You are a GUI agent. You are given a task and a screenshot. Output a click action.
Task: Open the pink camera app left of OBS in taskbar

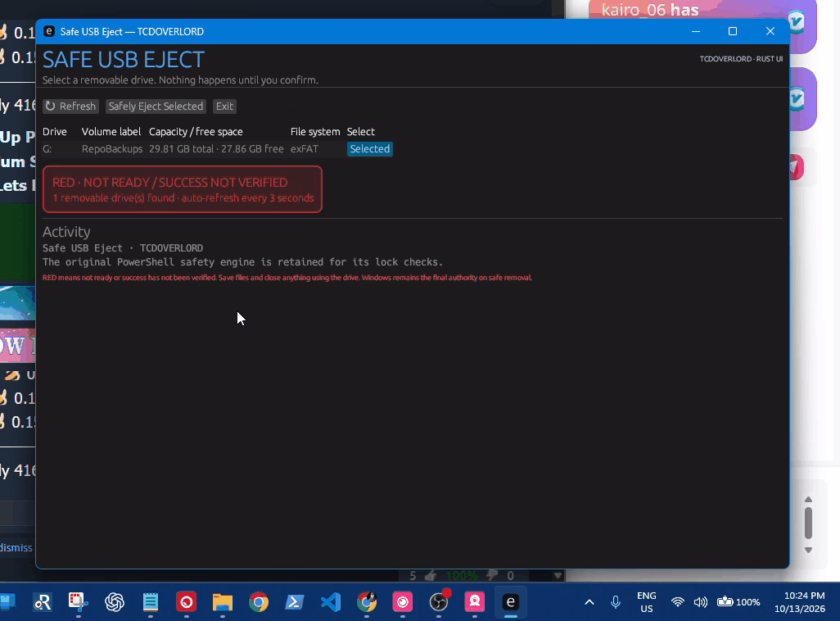(x=403, y=602)
